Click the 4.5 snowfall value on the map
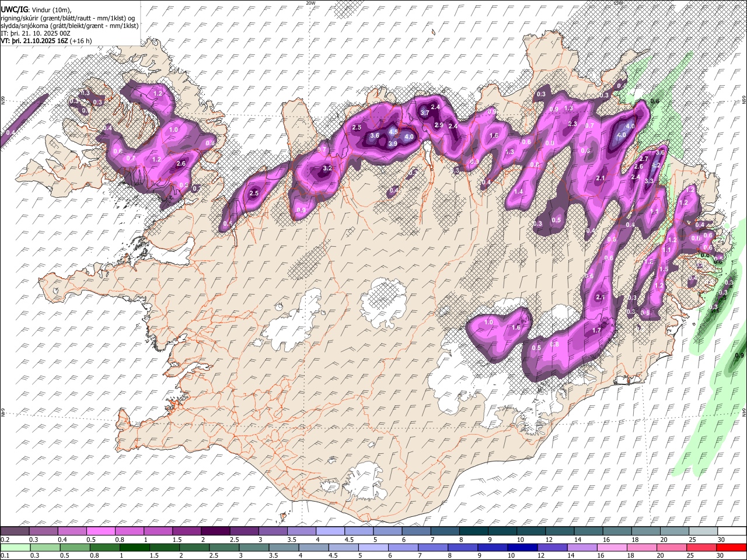 tap(393, 132)
